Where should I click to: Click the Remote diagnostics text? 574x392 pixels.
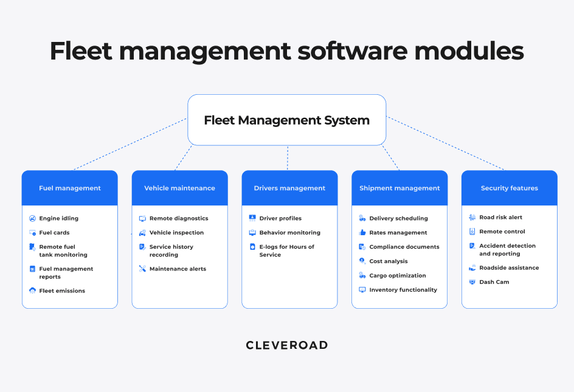click(179, 219)
